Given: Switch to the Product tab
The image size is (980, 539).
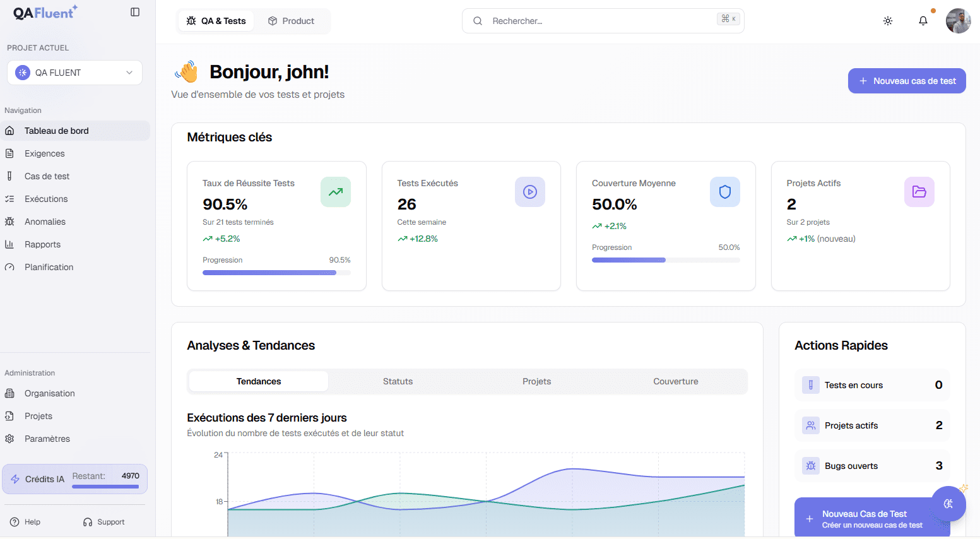Looking at the screenshot, I should pos(291,21).
